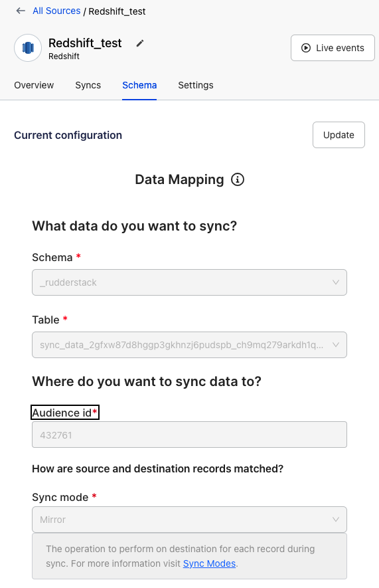Switch to the Syncs tab
The height and width of the screenshot is (588, 379).
click(88, 85)
